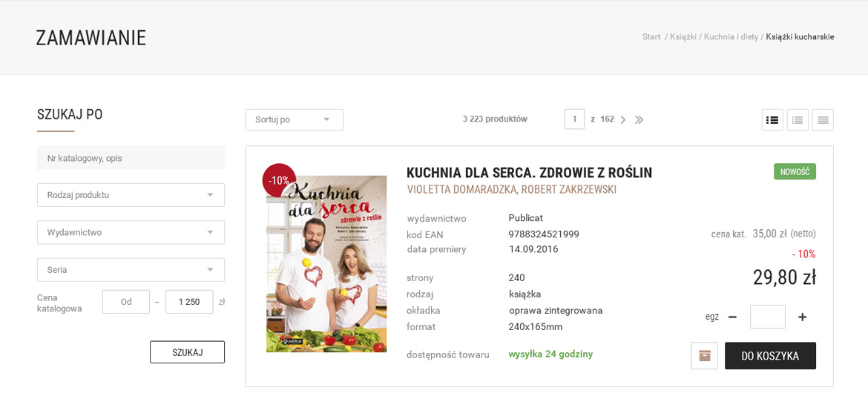Open the Start breadcrumb link
868x419 pixels.
pyautogui.click(x=651, y=37)
